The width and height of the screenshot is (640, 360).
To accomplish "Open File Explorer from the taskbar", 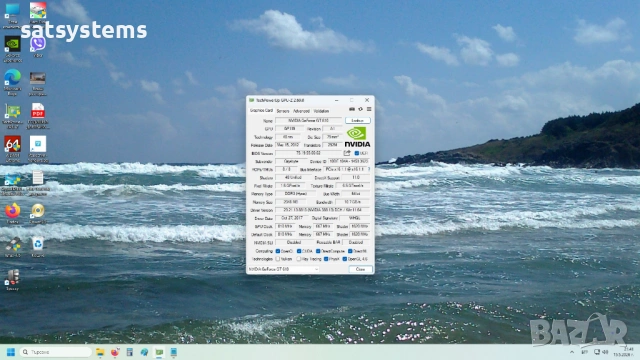I will click(x=100, y=352).
